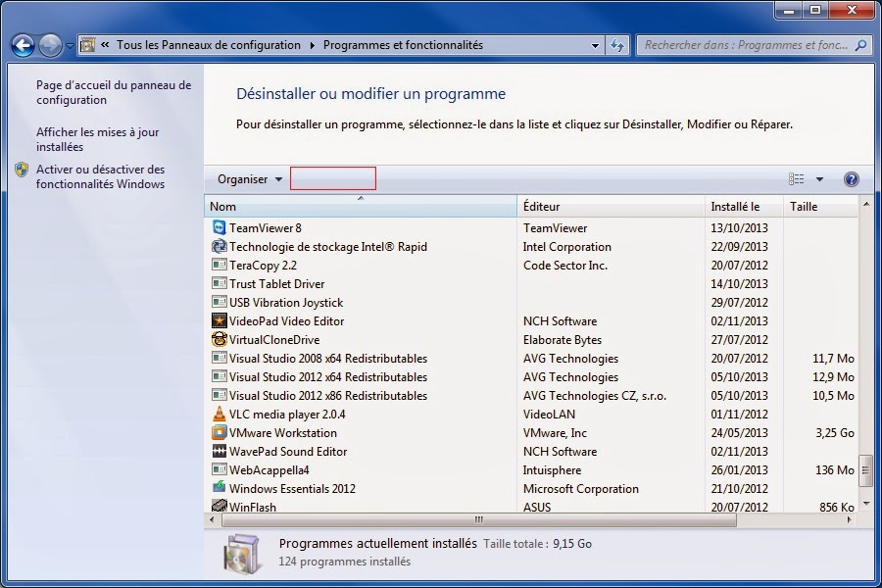This screenshot has height=588, width=882.
Task: Click the VMware Workstation icon
Action: coord(219,432)
